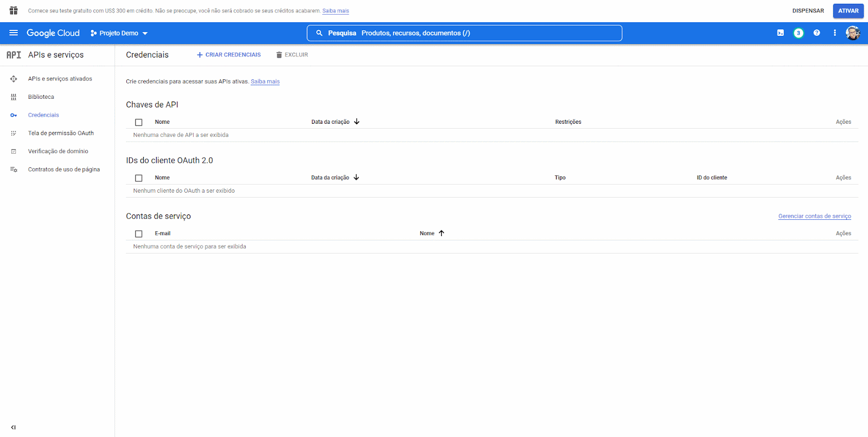Focus the Pesquisa search field
Viewport: 868px width, 437px height.
(464, 33)
